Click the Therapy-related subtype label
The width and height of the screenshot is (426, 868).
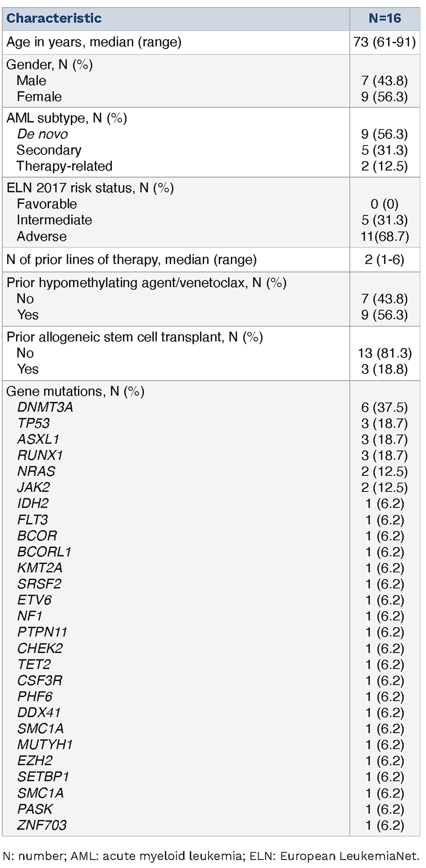(x=64, y=166)
